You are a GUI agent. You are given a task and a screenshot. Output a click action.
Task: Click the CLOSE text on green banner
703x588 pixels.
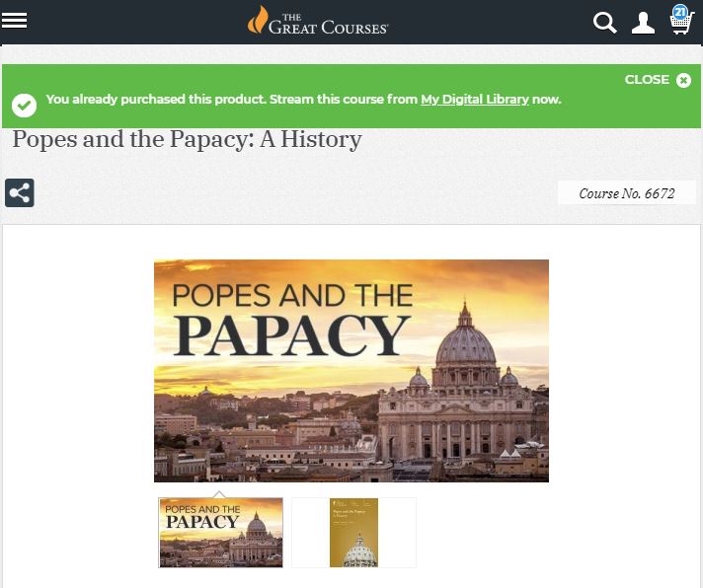coord(647,79)
